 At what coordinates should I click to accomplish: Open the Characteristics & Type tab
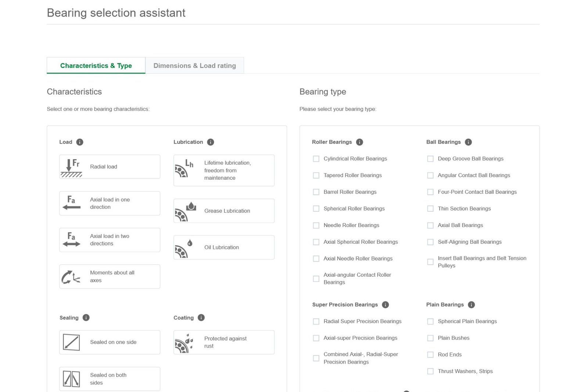click(96, 66)
